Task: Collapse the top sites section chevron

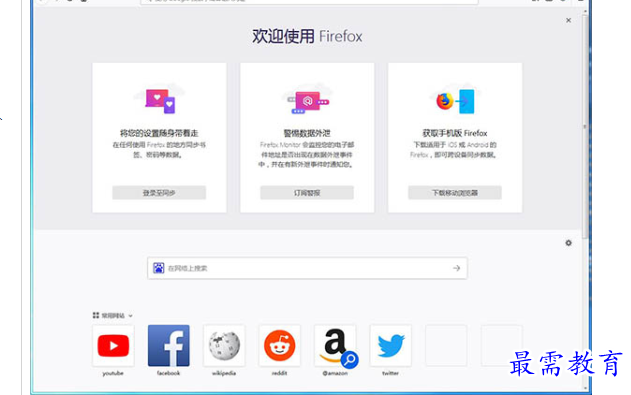Action: tap(130, 316)
